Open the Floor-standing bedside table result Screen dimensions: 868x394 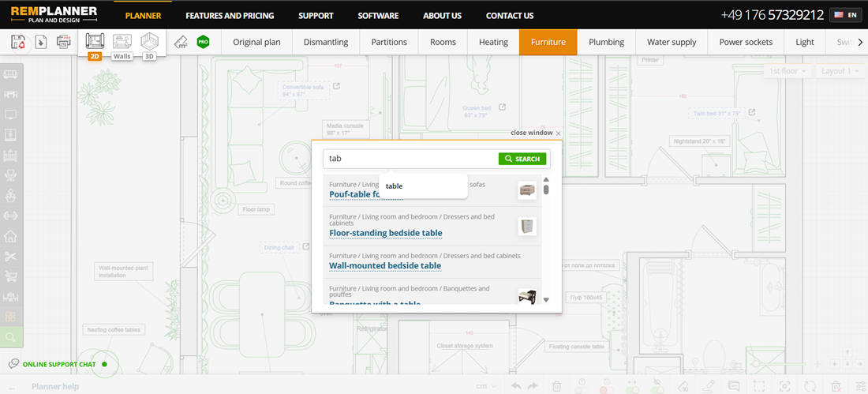click(385, 233)
